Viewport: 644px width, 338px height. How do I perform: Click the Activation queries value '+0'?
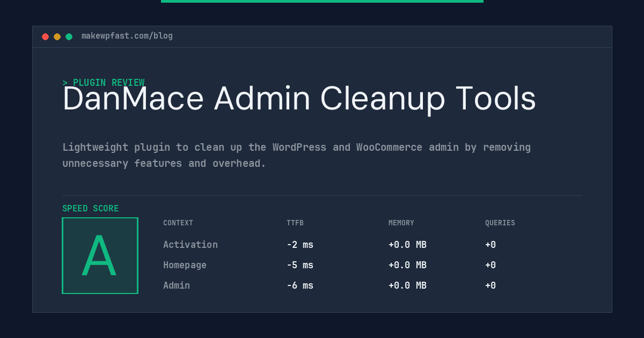[x=491, y=245]
